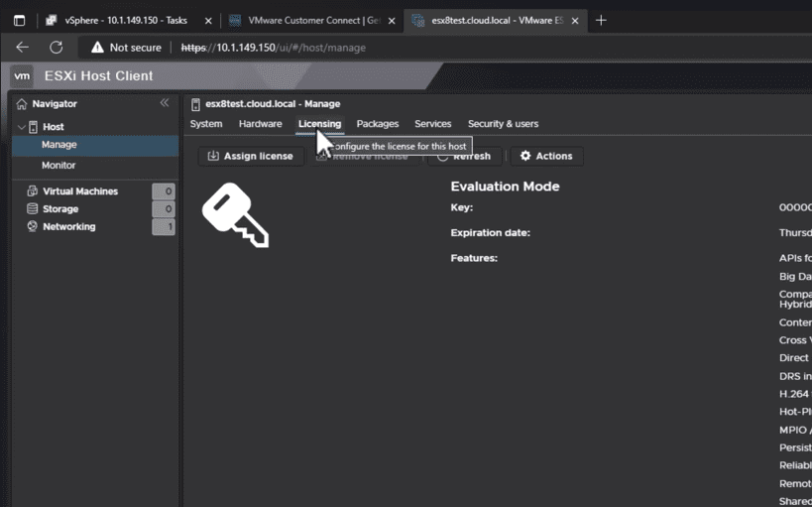The image size is (812, 507).
Task: Click the browser back arrow
Action: tap(22, 48)
